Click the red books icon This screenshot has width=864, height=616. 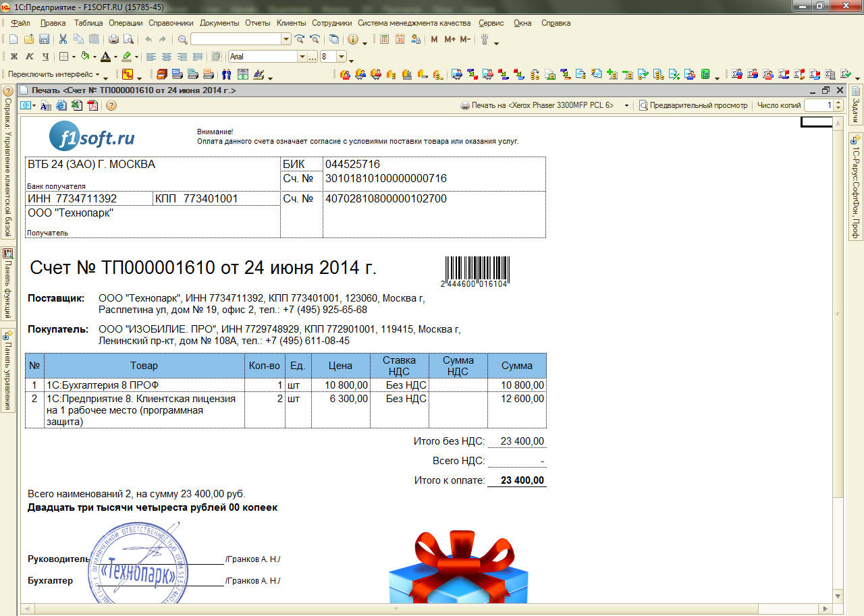point(162,74)
